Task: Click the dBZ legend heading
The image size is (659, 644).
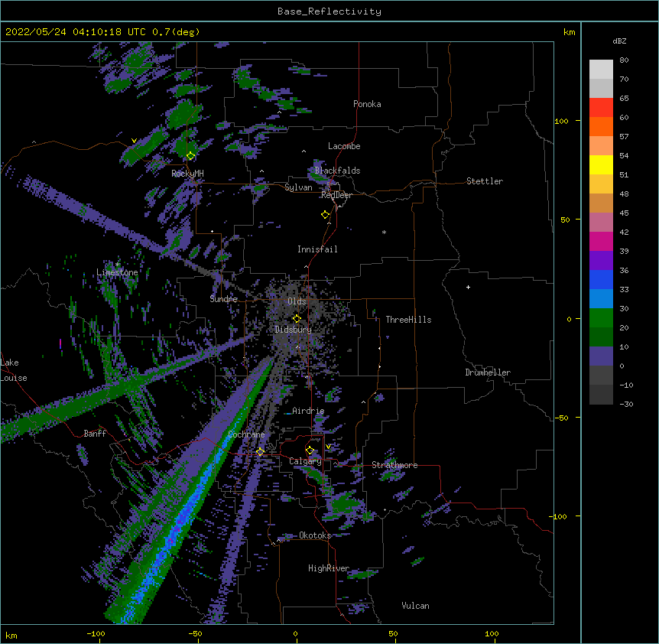Action: [619, 41]
